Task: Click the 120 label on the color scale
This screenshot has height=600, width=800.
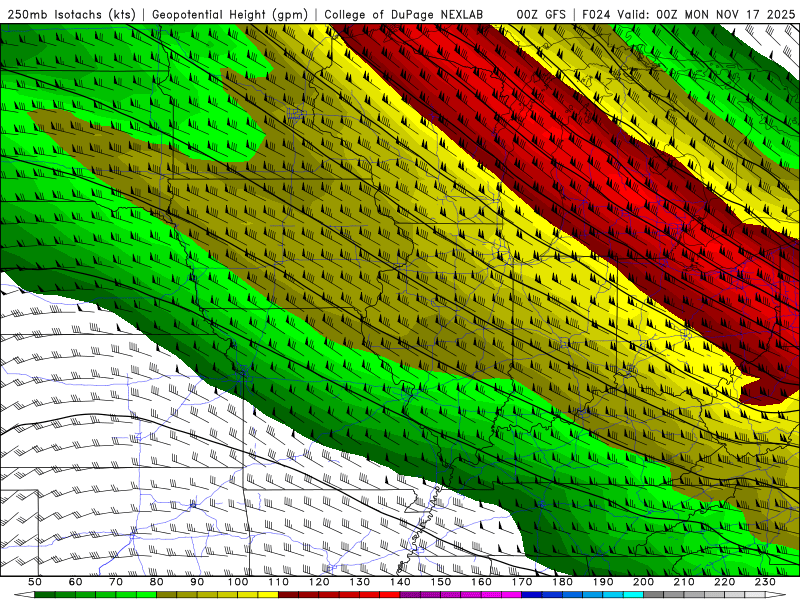Action: pyautogui.click(x=319, y=582)
